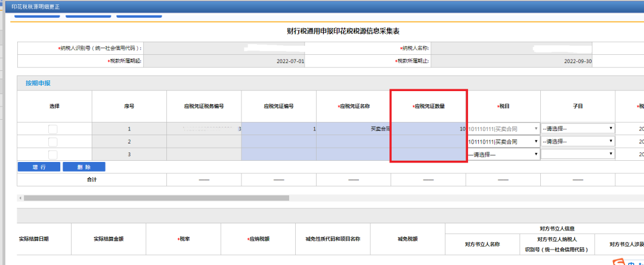Screen dimensions: 644x265
Task: Click the 对方书立人信息 group header
Action: (x=557, y=228)
